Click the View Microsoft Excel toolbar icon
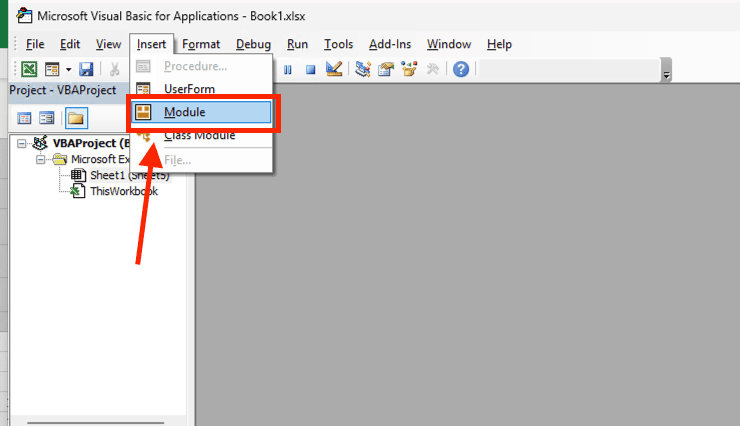740x426 pixels. pos(29,69)
